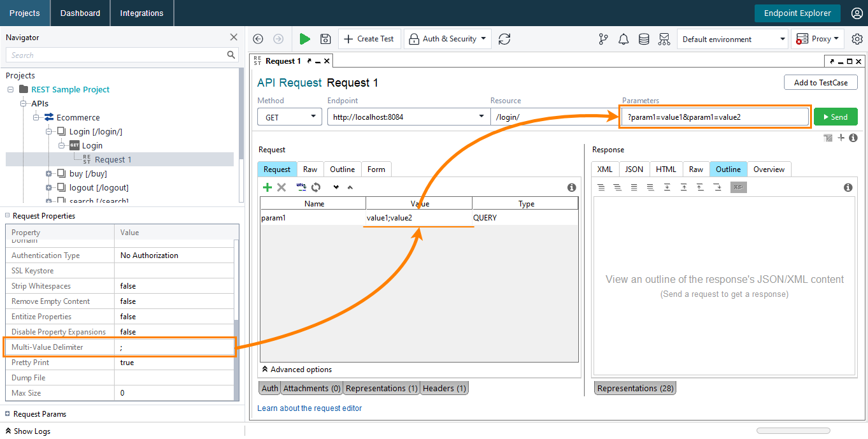Click the info icon in the Request parameters toolbar
The image size is (868, 439).
tap(571, 187)
